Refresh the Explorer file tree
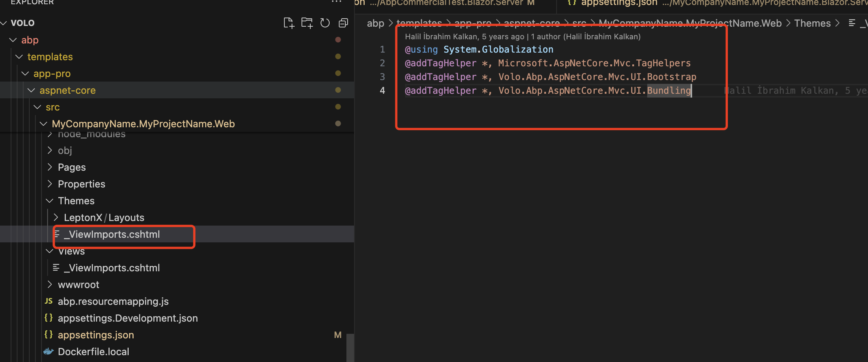 pos(325,23)
